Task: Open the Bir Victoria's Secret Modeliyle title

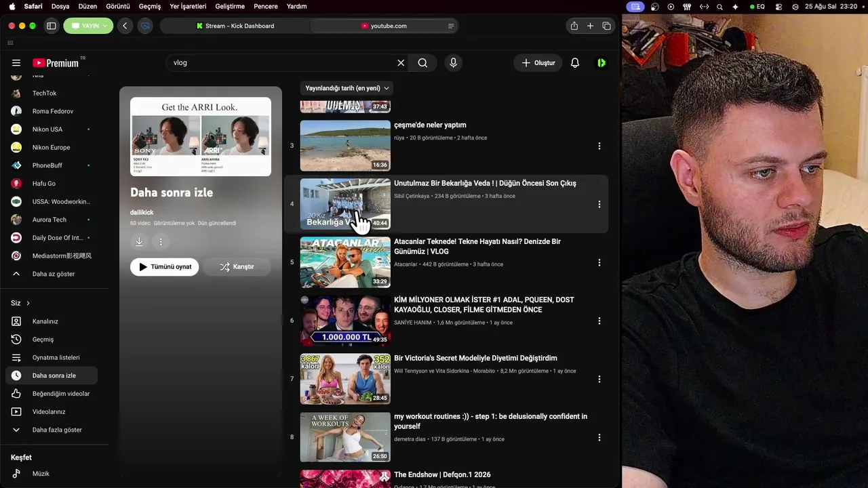Action: coord(475,358)
